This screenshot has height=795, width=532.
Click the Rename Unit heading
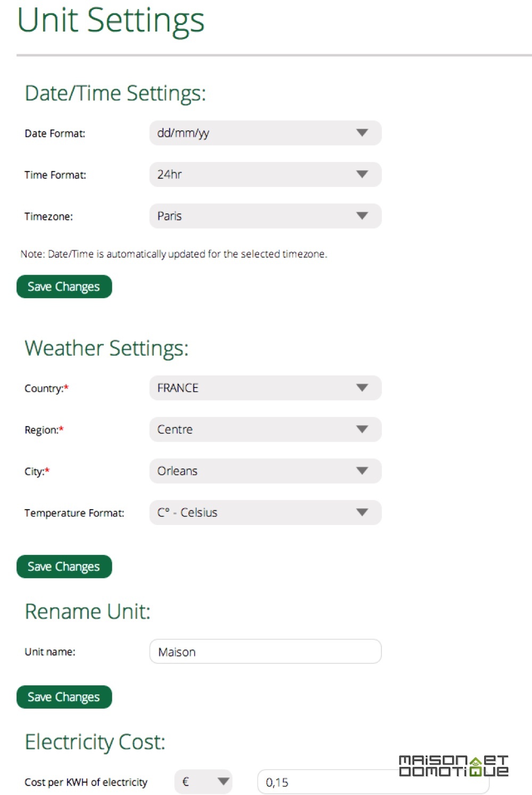(x=87, y=611)
